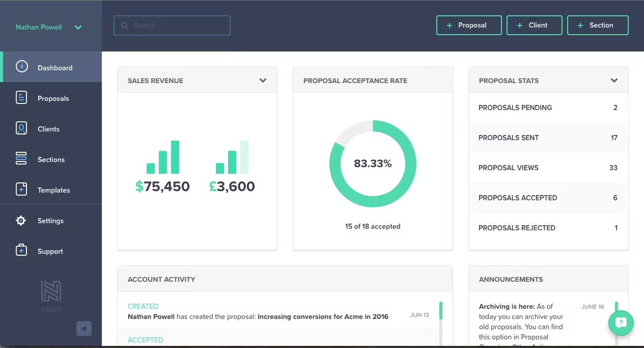
Task: Collapse the sidebar with the arrow toggle
Action: click(x=84, y=328)
